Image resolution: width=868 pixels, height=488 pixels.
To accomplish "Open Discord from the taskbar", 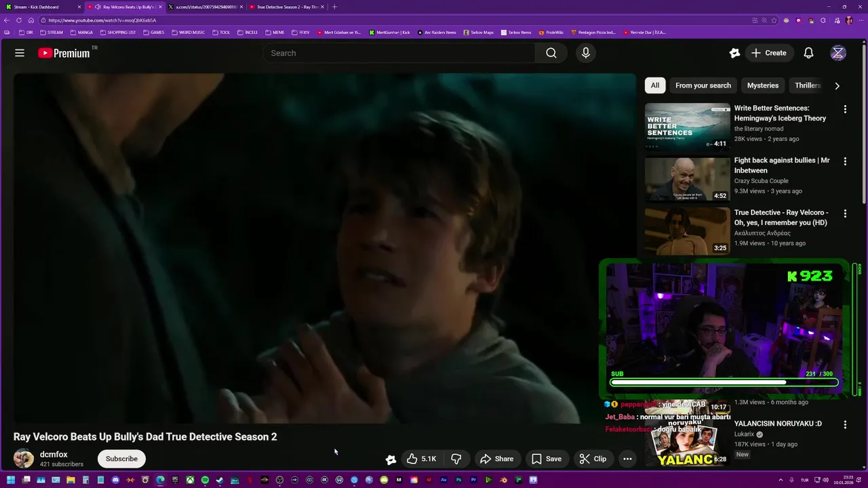I will (115, 480).
